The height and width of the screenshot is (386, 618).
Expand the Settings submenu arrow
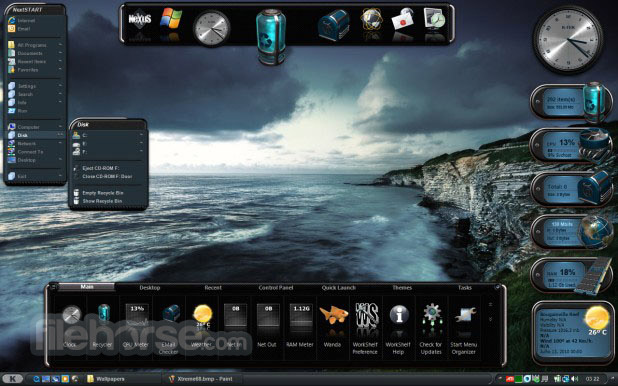click(60, 86)
